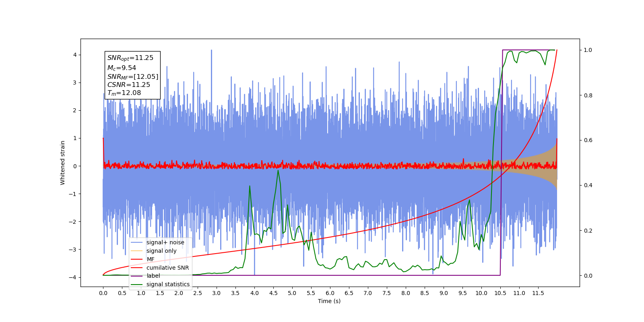Click the 11.5 tick on the time axis

[538, 293]
